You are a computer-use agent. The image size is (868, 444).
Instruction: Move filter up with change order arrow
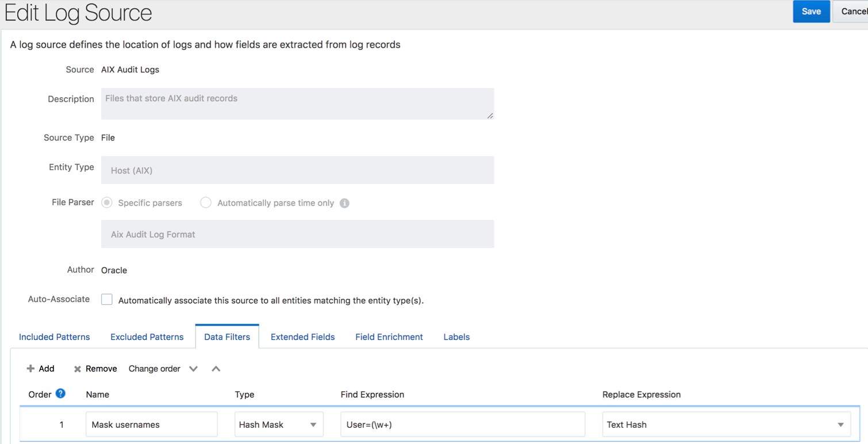pos(216,369)
